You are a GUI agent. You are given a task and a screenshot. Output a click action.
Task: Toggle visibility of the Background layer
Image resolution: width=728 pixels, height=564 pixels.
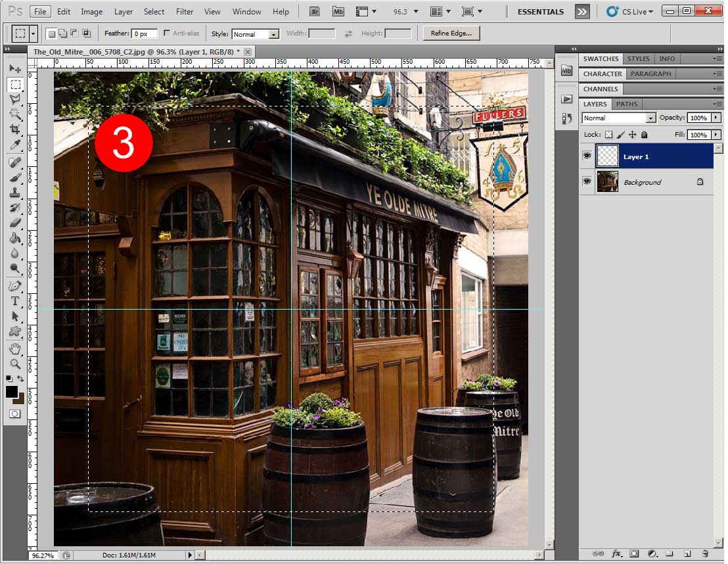pyautogui.click(x=587, y=182)
